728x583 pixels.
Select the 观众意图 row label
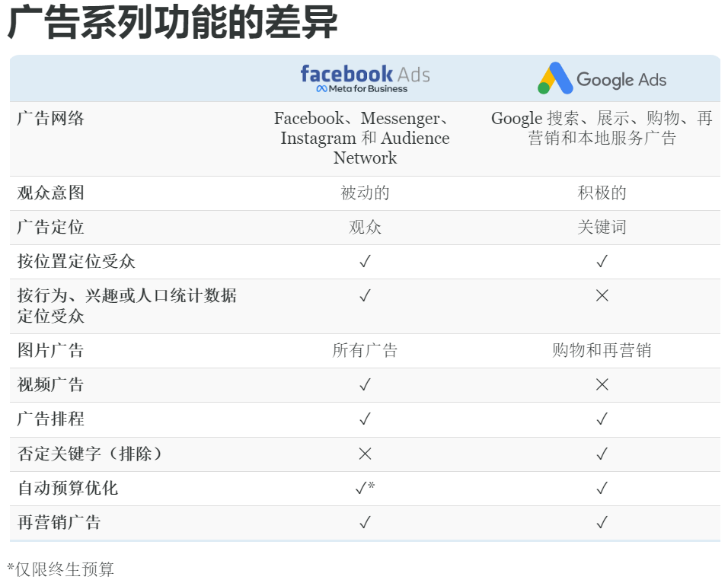point(50,193)
